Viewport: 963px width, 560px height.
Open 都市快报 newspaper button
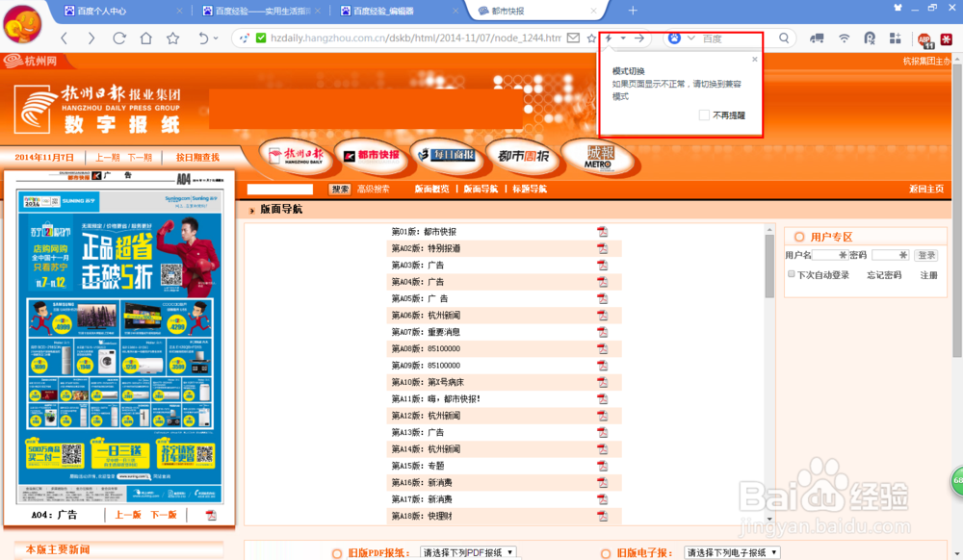coord(372,157)
